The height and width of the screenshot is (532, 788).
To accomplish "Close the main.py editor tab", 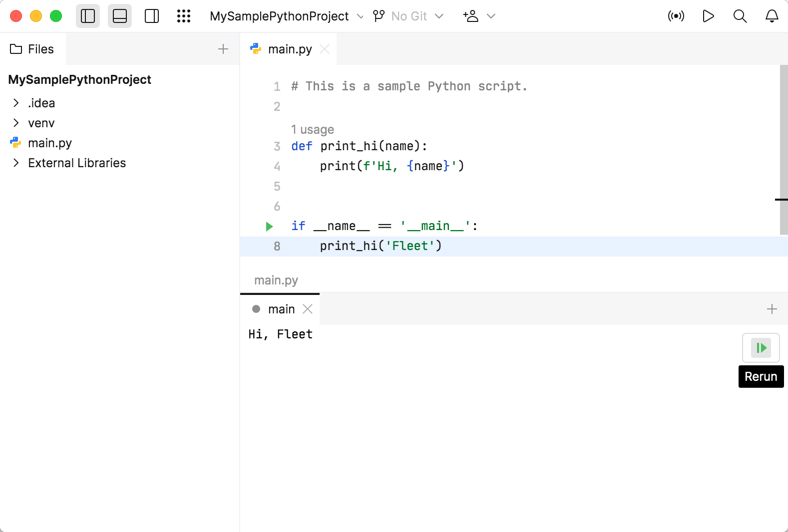I will click(325, 49).
